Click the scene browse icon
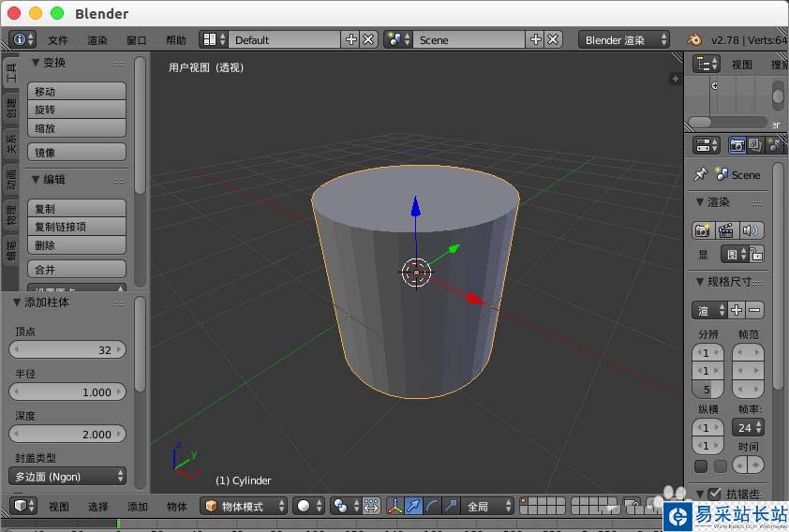Image resolution: width=789 pixels, height=532 pixels. click(x=398, y=39)
